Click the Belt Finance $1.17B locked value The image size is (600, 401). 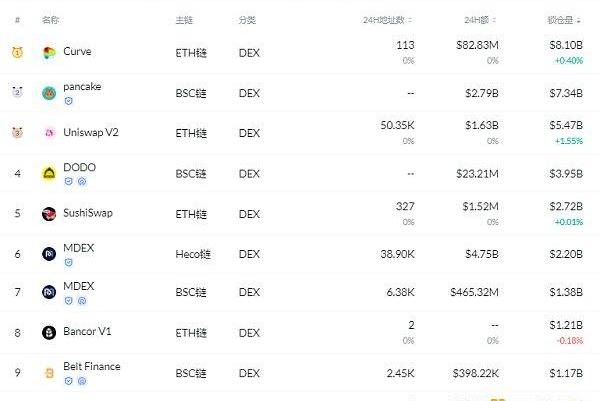pos(566,373)
